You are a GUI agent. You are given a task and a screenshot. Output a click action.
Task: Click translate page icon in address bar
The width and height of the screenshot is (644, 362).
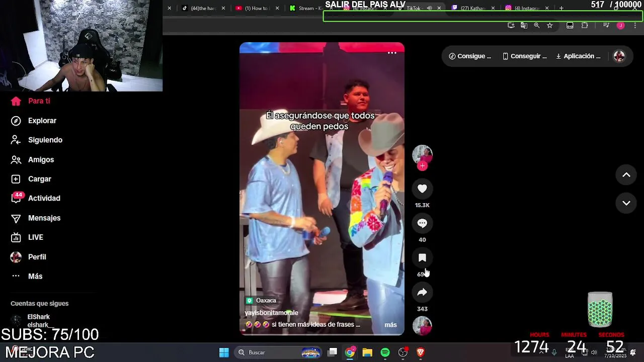[x=524, y=25]
